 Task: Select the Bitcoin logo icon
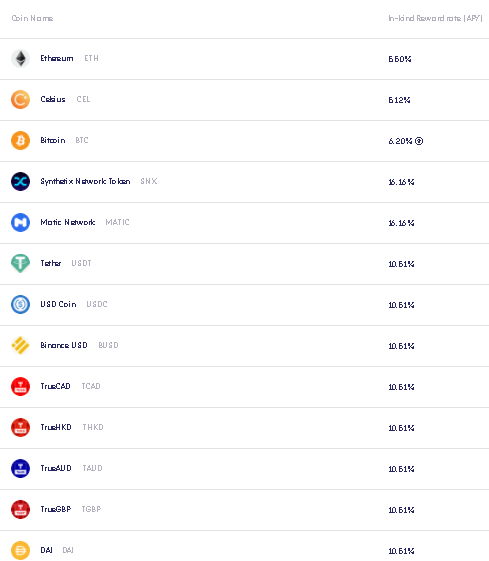pyautogui.click(x=20, y=140)
